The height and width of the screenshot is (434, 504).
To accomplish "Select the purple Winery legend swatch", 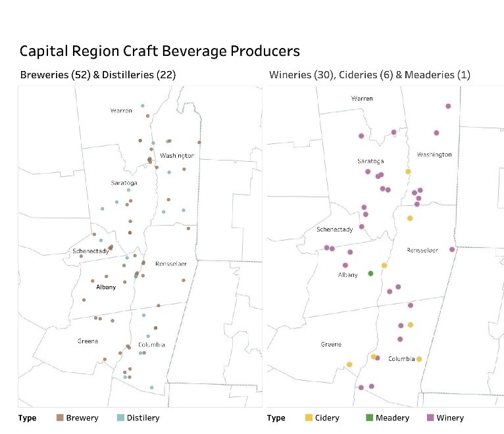I will (x=430, y=418).
